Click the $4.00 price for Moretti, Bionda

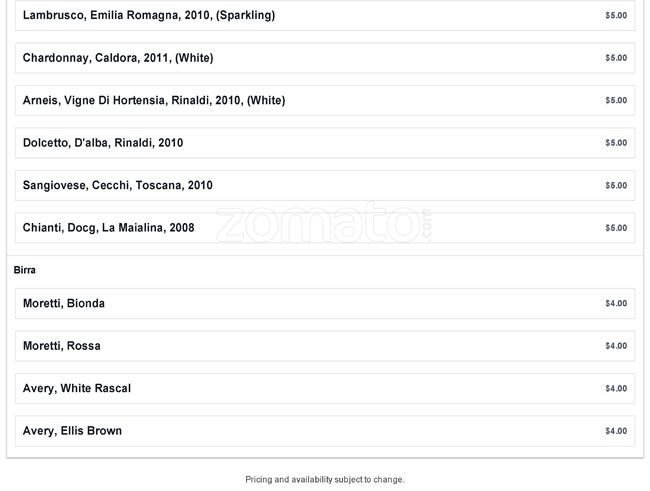[616, 304]
